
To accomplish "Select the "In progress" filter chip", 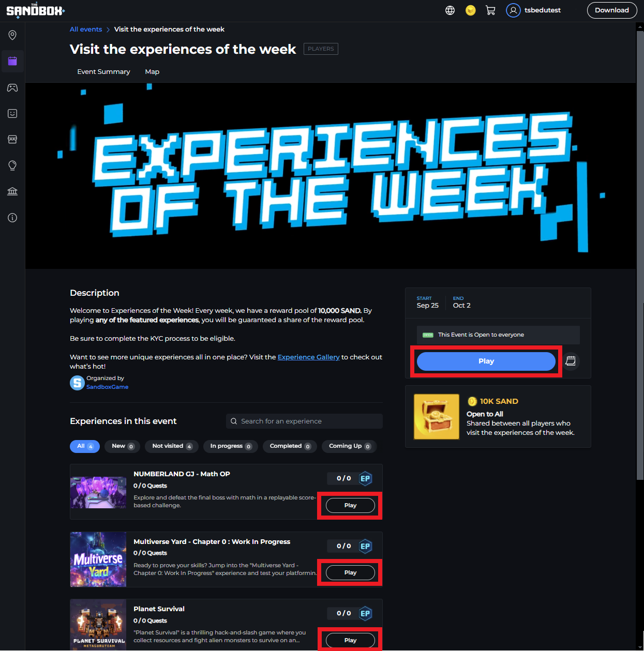I will (x=231, y=446).
